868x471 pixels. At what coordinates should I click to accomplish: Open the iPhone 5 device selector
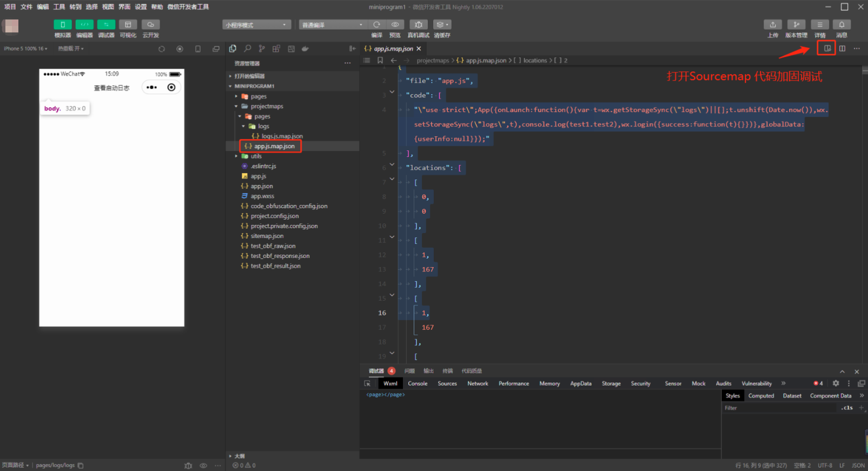[25, 49]
